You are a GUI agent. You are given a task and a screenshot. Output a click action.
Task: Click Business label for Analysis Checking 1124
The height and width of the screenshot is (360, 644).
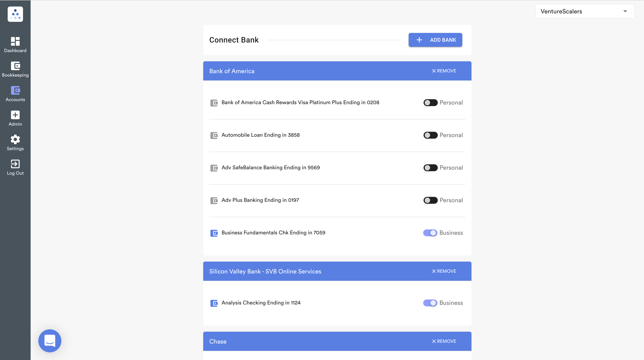coord(451,303)
